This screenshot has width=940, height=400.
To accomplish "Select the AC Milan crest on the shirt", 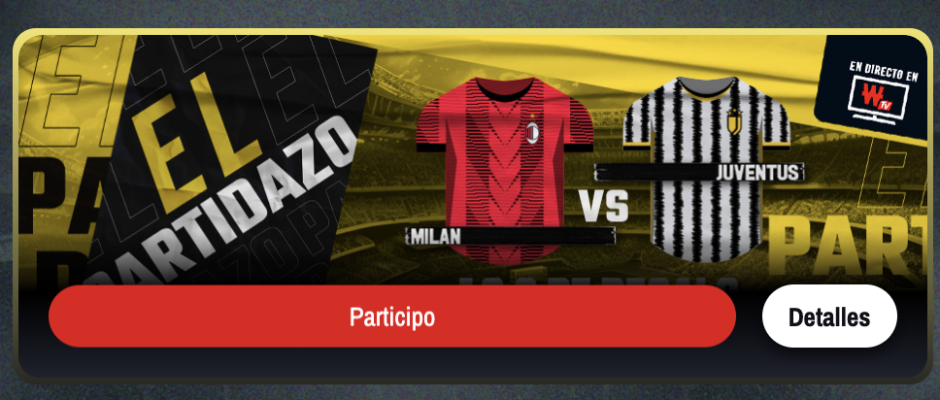I will [x=532, y=132].
